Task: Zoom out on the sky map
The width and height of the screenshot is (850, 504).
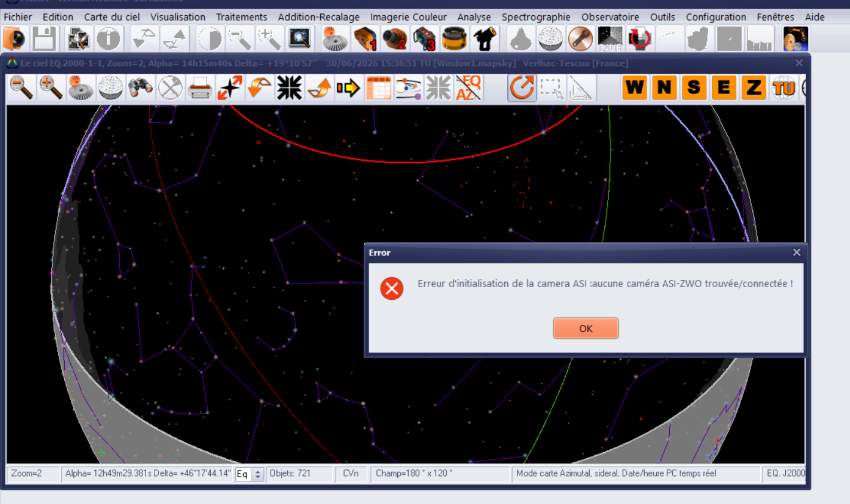Action: pyautogui.click(x=21, y=88)
